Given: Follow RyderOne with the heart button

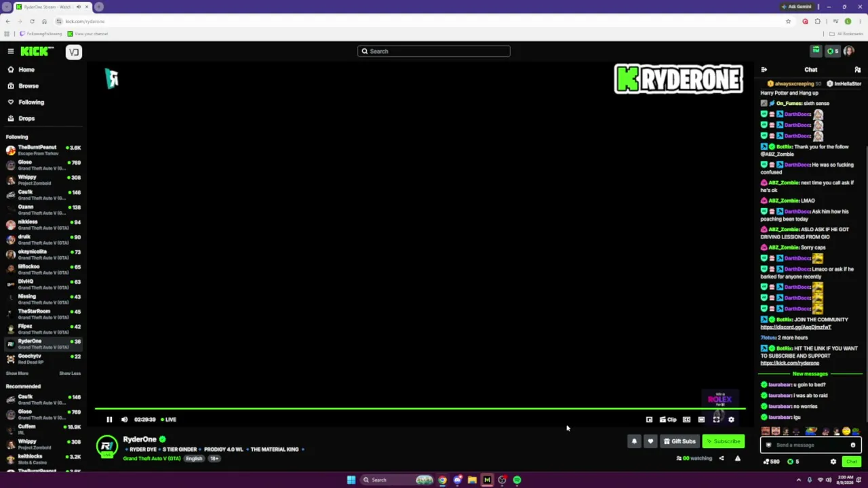Looking at the screenshot, I should pos(650,441).
